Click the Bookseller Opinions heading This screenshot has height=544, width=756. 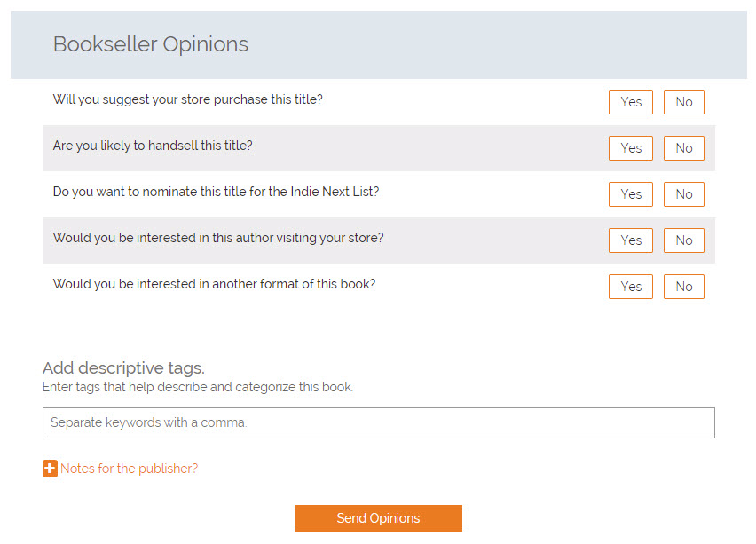tap(151, 44)
